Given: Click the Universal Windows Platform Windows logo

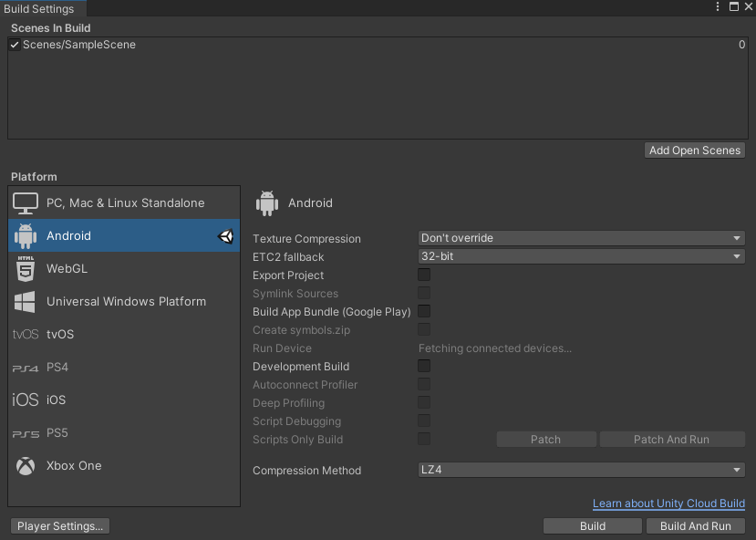Looking at the screenshot, I should click(x=25, y=301).
